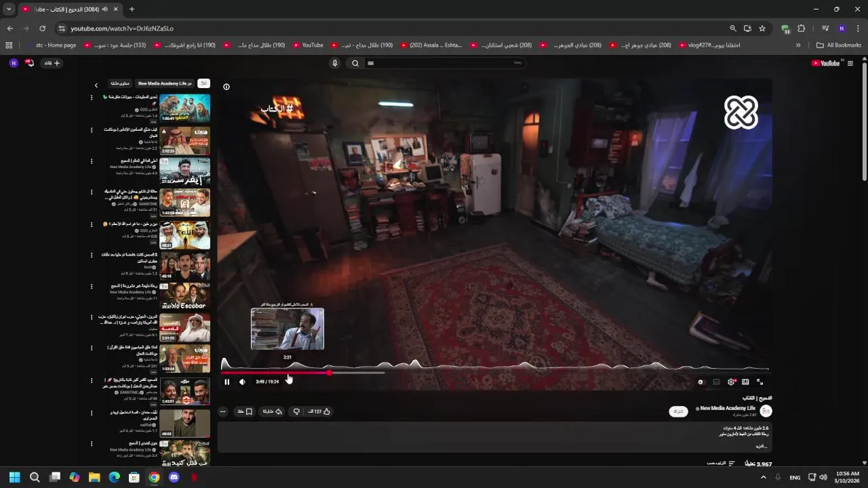This screenshot has height=488, width=868.
Task: Save video to playlist
Action: click(x=245, y=411)
